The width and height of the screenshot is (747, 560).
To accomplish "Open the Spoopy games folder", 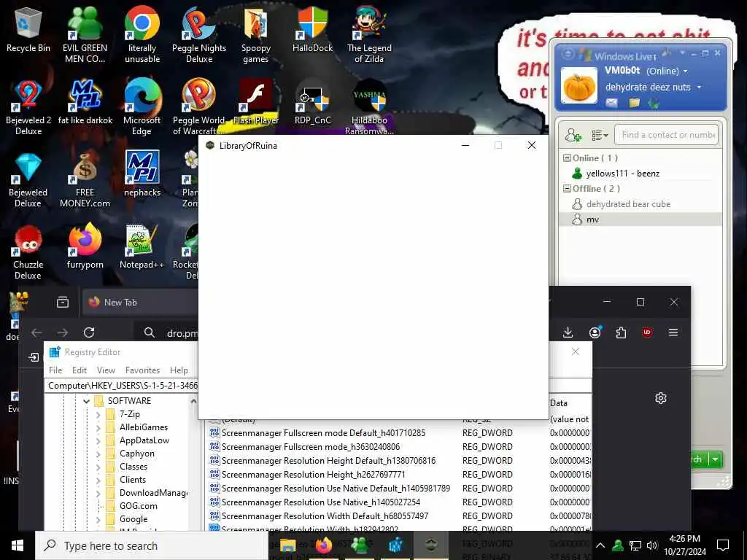I will tap(256, 35).
